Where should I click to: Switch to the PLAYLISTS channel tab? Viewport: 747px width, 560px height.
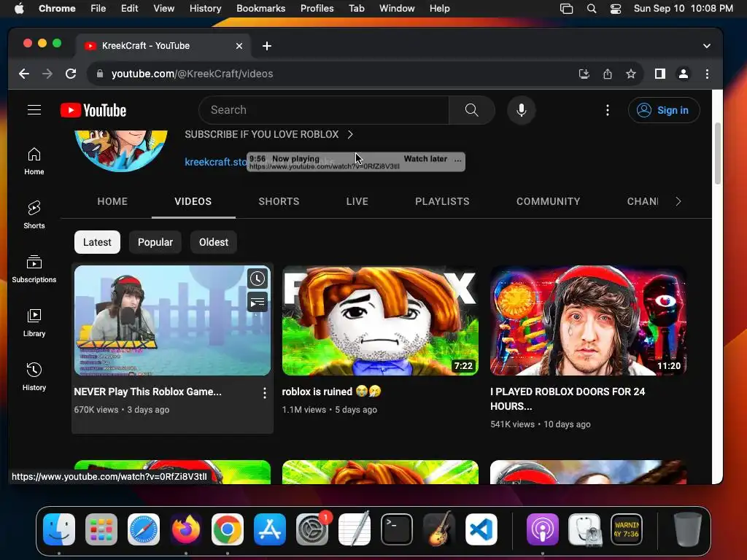[x=442, y=201]
